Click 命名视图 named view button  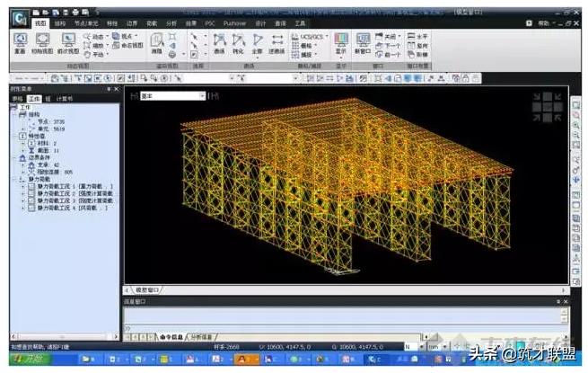pyautogui.click(x=127, y=45)
